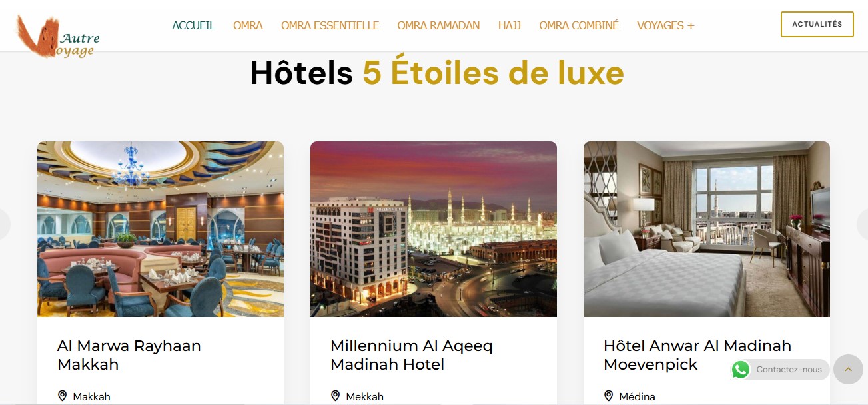Select OMRA COMBINÉ in navigation

[579, 25]
